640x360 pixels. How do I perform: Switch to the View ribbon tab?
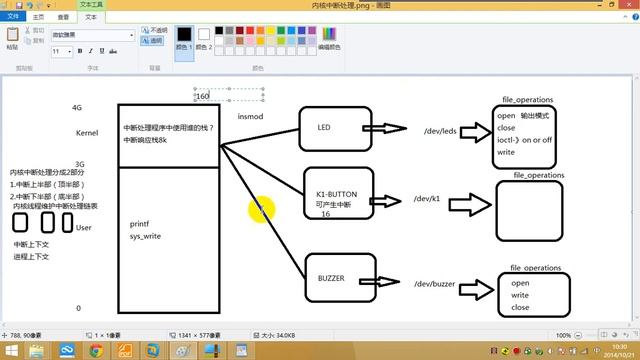63,17
